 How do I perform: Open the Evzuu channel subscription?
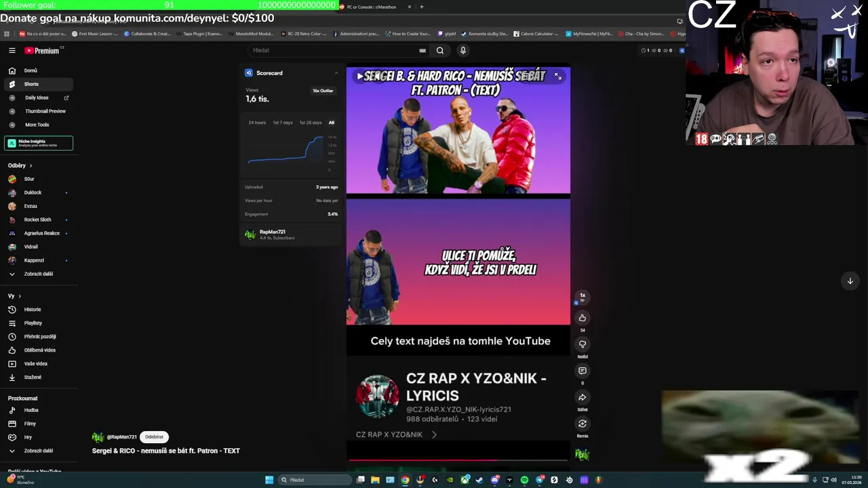[x=38, y=206]
